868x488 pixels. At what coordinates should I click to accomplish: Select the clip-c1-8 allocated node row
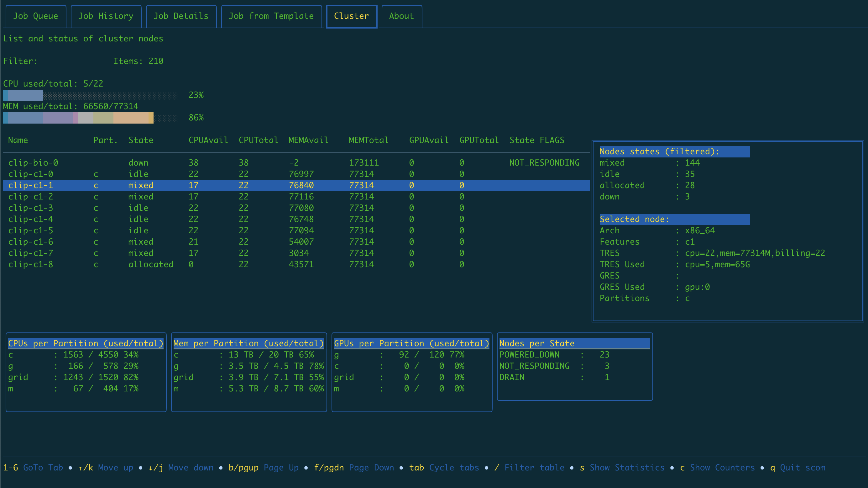point(30,264)
